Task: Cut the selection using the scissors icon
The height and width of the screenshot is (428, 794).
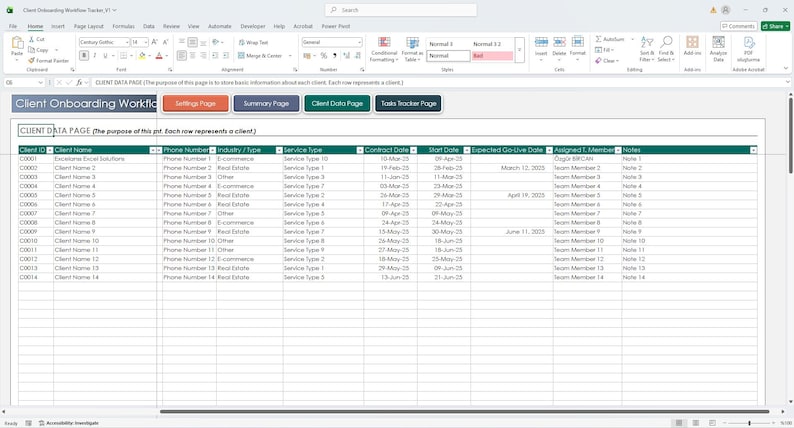Action: pos(31,39)
